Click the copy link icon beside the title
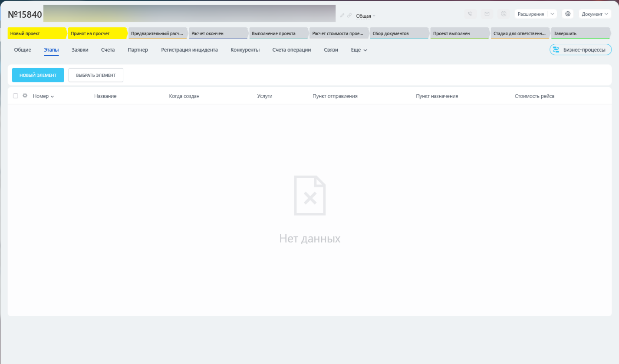Screen dimensions: 619x364 pos(349,15)
